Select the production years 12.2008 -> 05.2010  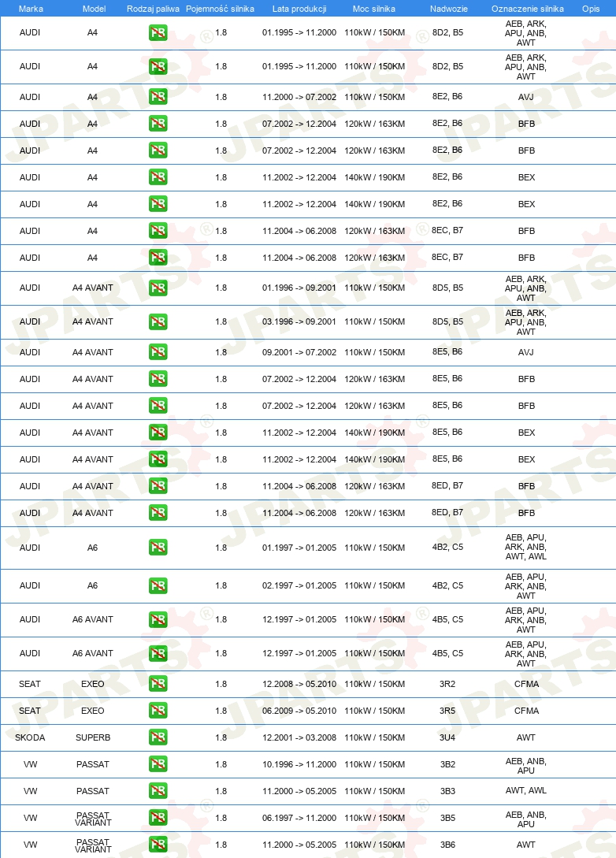pyautogui.click(x=299, y=684)
